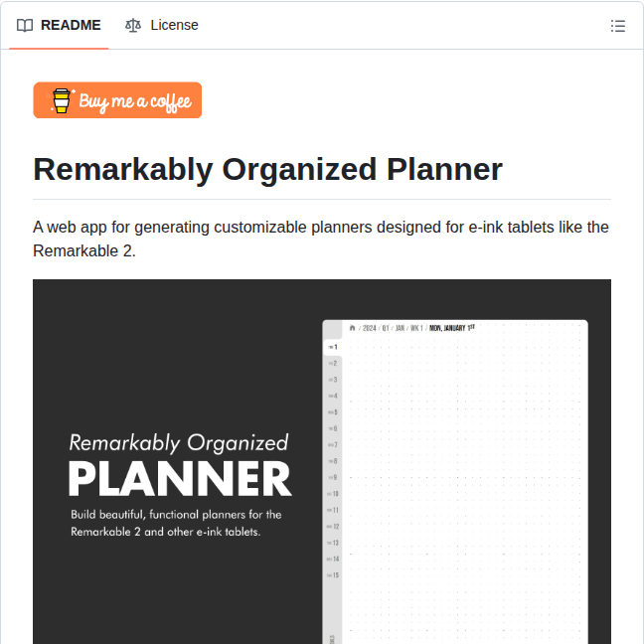Click the MON, JANUARY 1st date label

pos(452,327)
